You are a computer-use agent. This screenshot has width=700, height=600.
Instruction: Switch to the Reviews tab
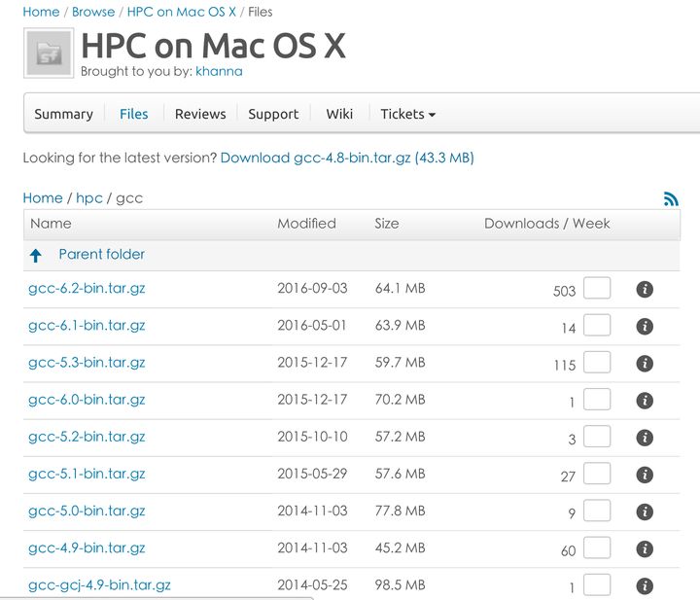click(200, 114)
